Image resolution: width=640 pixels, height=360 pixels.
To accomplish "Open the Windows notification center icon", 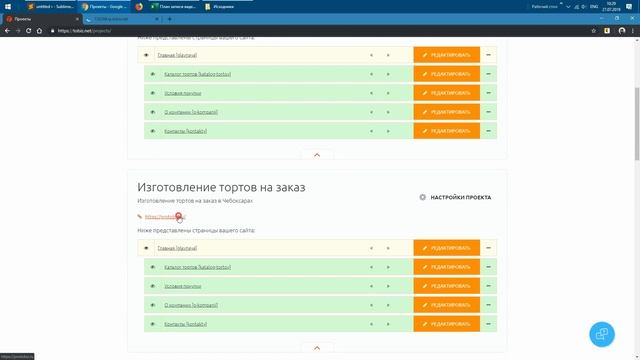I will tap(629, 7).
